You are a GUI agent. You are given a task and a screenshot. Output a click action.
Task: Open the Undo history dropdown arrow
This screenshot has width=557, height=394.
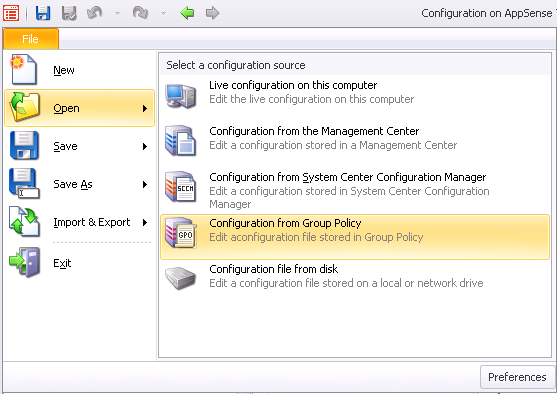[x=117, y=14]
